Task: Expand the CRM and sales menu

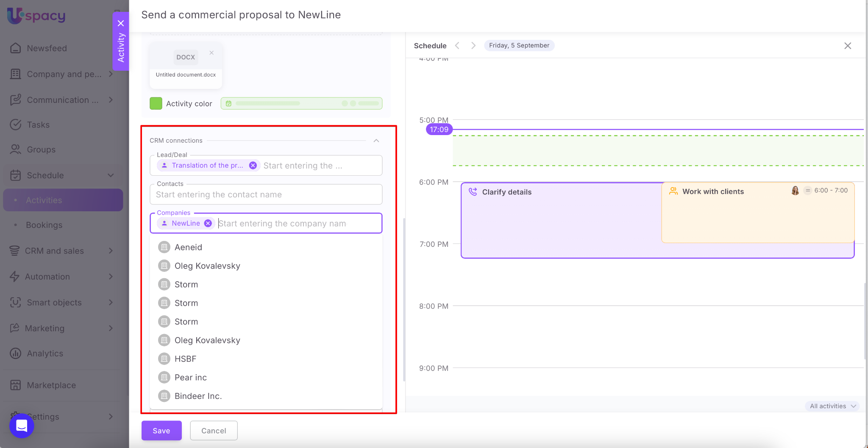Action: (110, 251)
